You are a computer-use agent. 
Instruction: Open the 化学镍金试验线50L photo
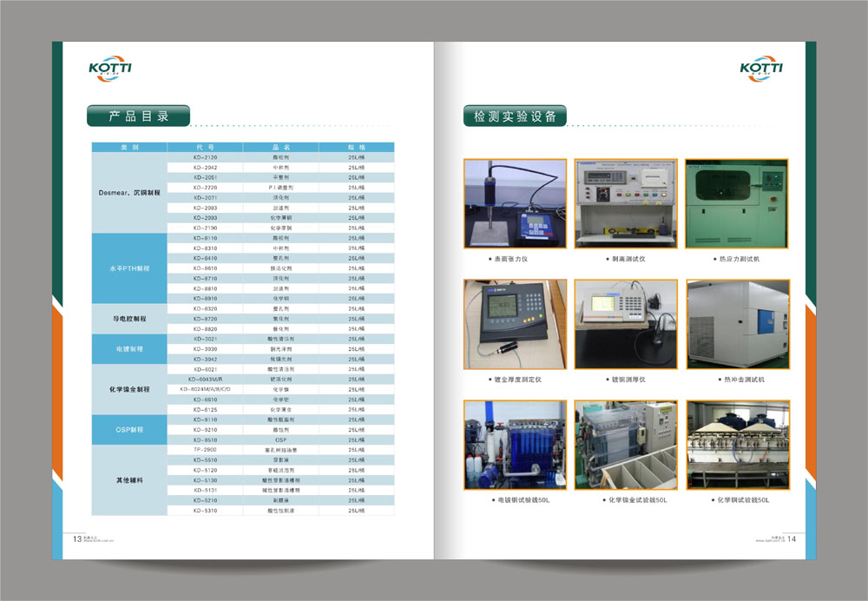click(626, 445)
